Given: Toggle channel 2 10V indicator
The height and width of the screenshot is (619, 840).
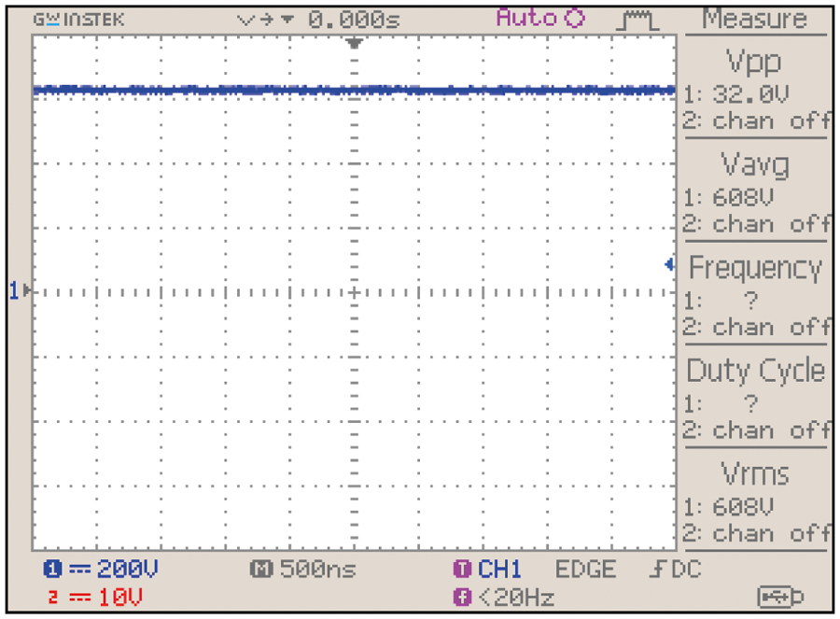Looking at the screenshot, I should click(x=93, y=596).
